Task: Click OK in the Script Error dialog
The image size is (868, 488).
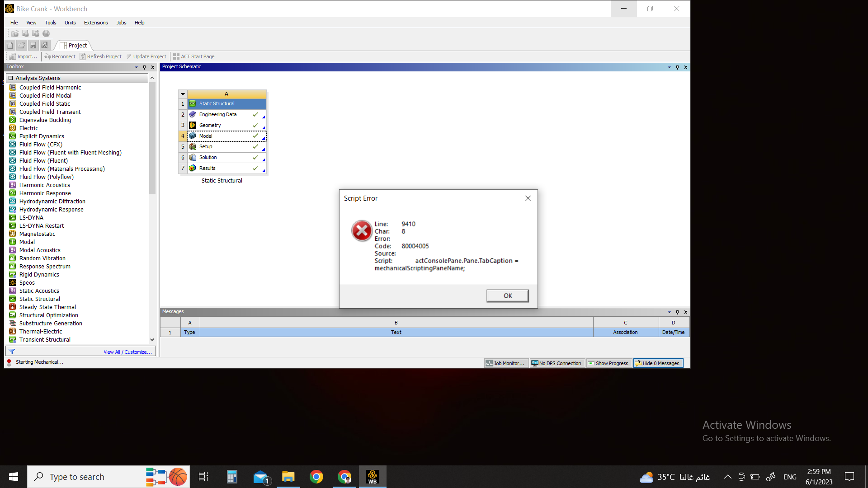Action: coord(507,296)
